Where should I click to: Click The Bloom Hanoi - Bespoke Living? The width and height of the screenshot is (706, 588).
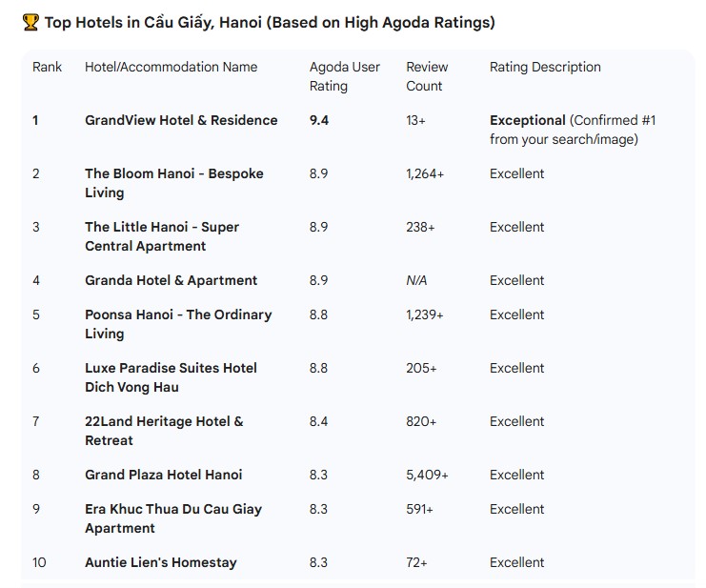[173, 183]
